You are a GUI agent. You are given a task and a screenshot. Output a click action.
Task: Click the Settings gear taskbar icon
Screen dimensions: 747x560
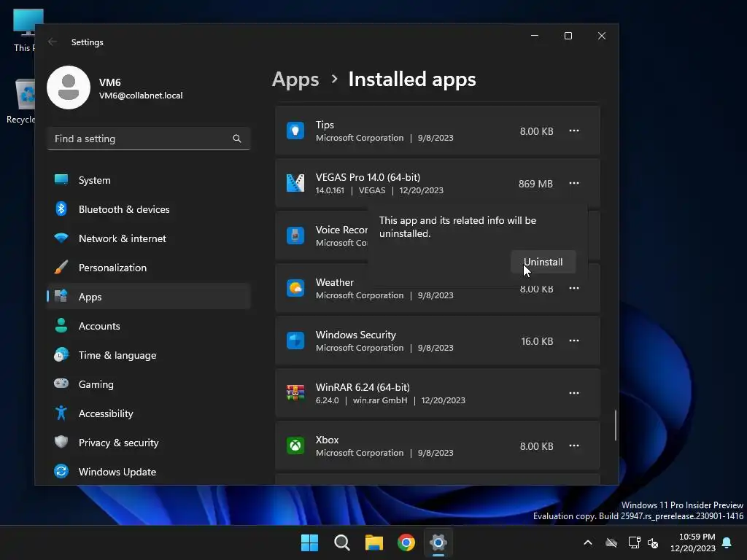(438, 542)
